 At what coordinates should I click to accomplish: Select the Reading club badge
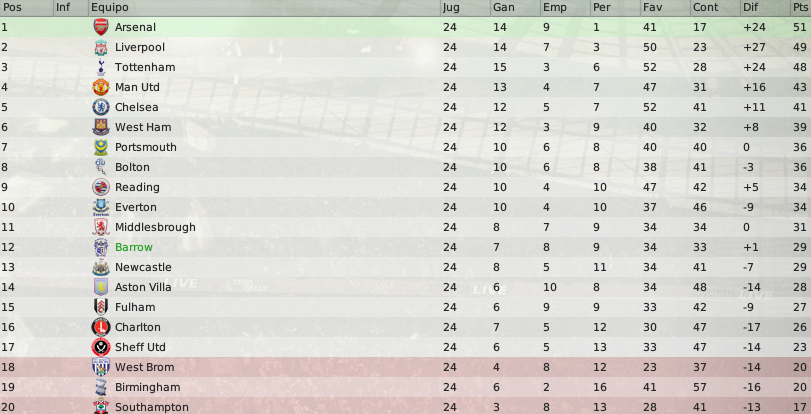coord(101,187)
